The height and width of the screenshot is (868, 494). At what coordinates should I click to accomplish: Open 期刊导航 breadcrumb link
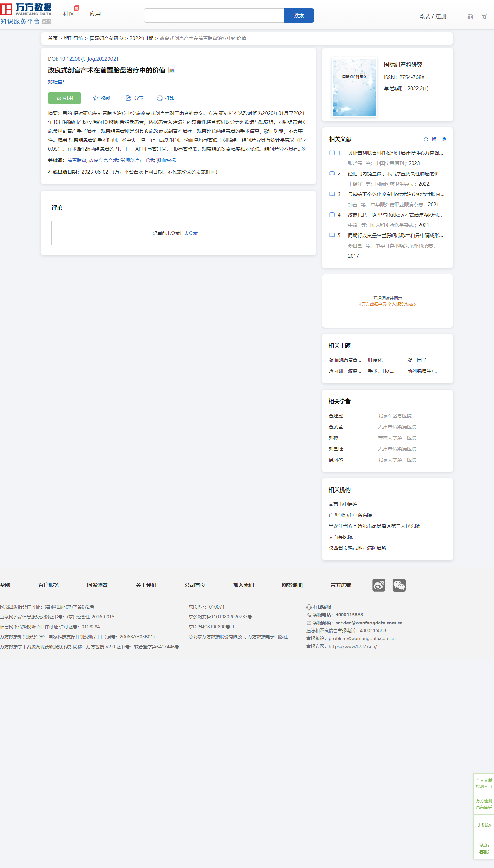(x=74, y=38)
